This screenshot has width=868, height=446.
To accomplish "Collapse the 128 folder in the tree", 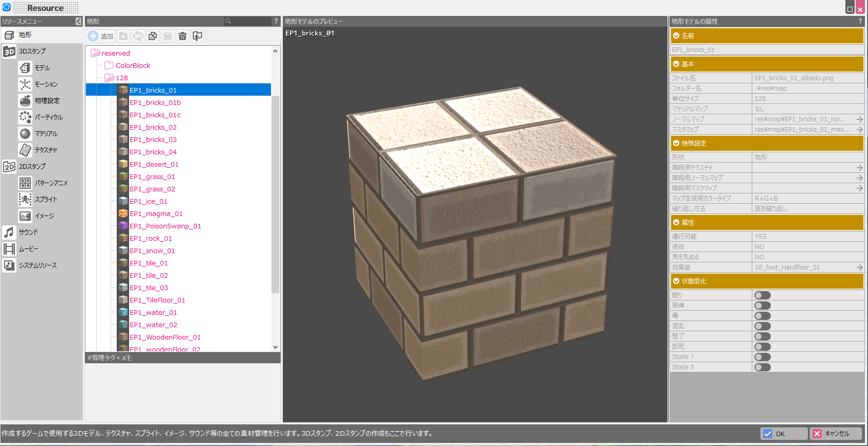I will point(109,78).
